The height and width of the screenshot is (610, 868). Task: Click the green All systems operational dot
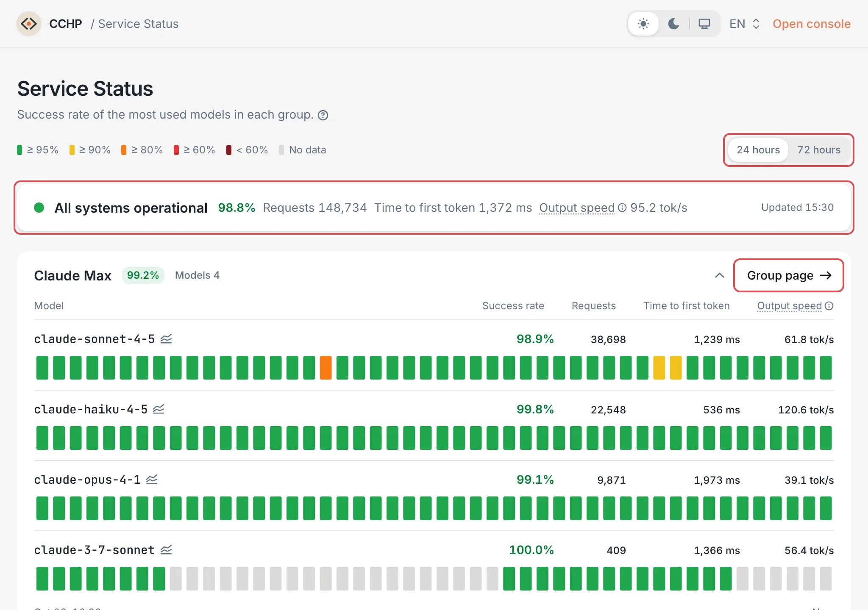39,208
